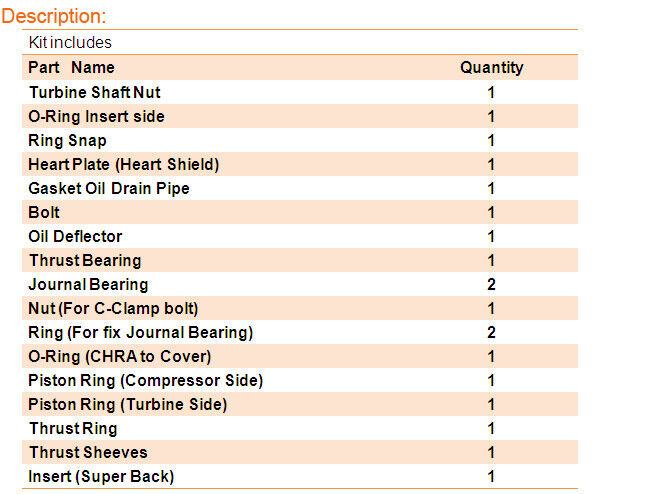Image resolution: width=649 pixels, height=494 pixels.
Task: Select Gasket Oil Drain Pipe row
Action: 108,188
